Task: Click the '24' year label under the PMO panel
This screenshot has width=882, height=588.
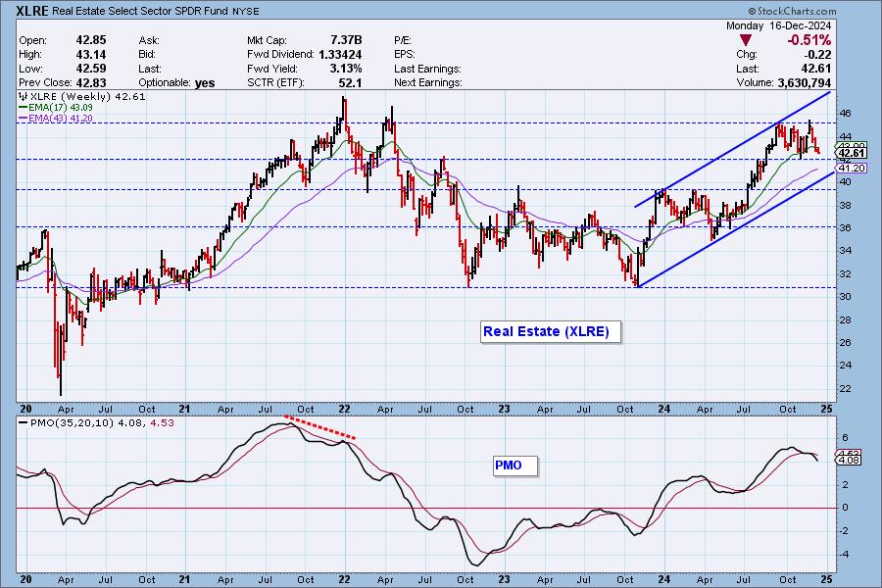Action: click(664, 579)
